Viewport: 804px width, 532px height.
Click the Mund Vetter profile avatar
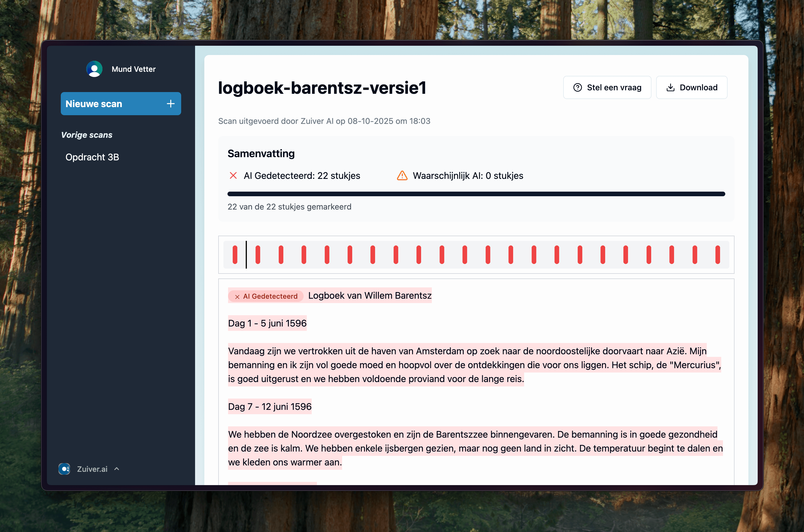[x=94, y=69]
